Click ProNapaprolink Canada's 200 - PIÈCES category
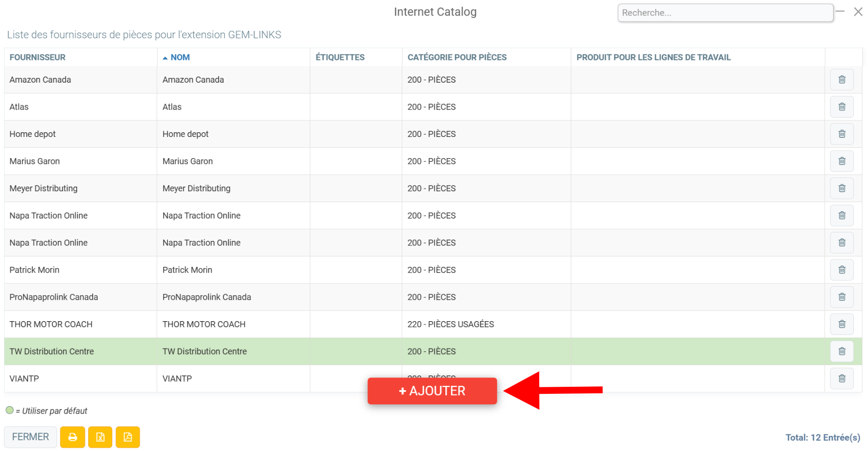868x451 pixels. tap(432, 297)
